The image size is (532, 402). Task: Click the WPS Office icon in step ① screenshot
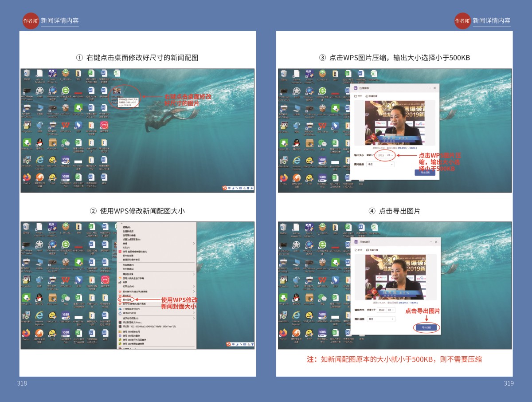tap(65, 126)
